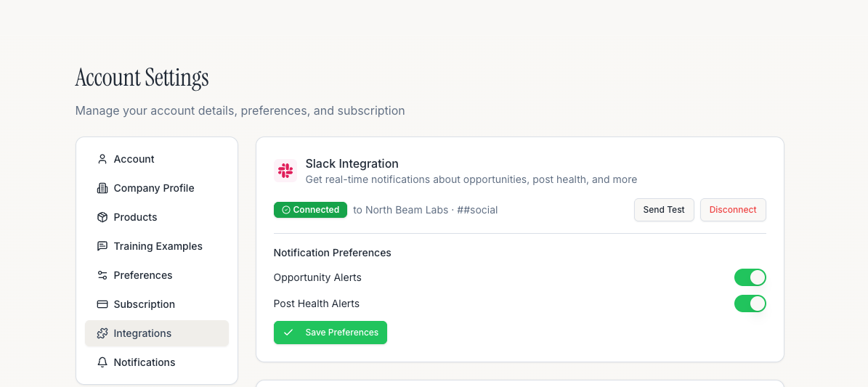Image resolution: width=868 pixels, height=387 pixels.
Task: Disconnect the Slack integration
Action: (733, 210)
